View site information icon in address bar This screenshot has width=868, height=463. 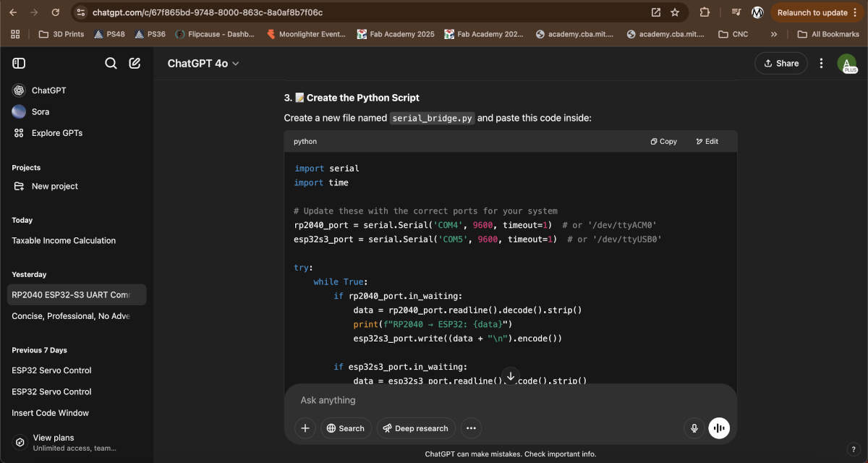[x=81, y=12]
